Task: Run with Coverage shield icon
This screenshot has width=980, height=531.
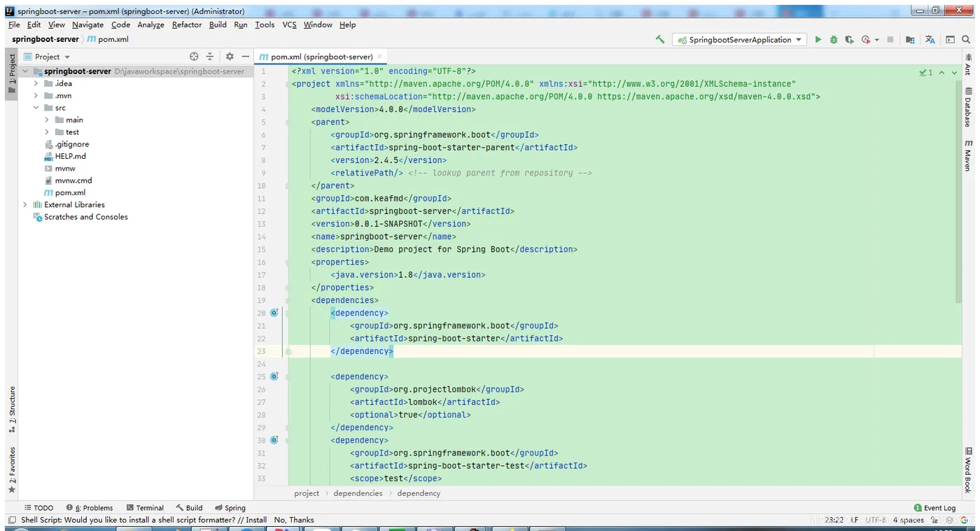Action: point(848,40)
